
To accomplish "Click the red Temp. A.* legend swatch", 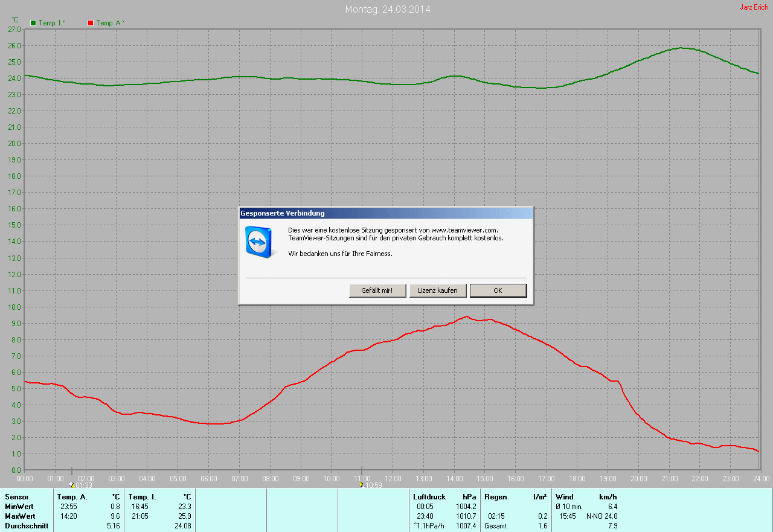I will tap(91, 23).
